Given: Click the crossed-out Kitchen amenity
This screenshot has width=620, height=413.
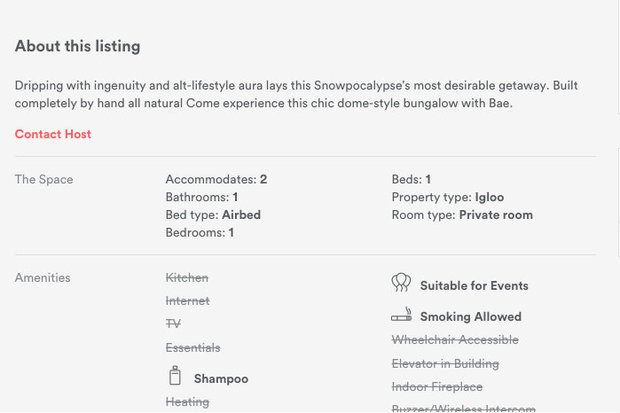Looking at the screenshot, I should click(187, 278).
